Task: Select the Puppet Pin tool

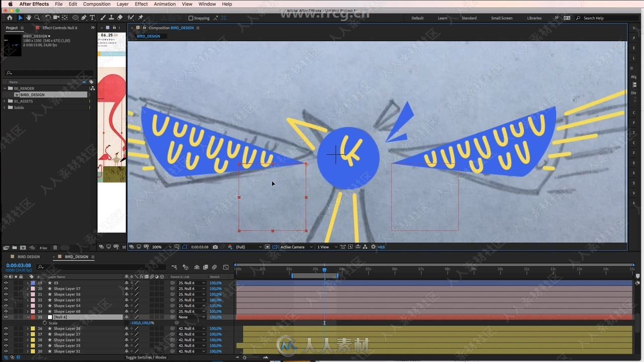Action: (140, 18)
